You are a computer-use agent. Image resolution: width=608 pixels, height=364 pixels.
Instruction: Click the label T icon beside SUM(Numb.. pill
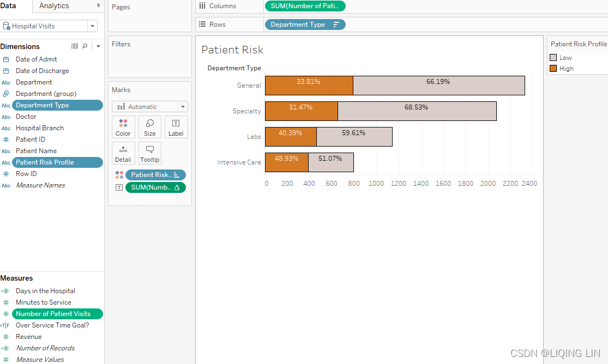[119, 187]
